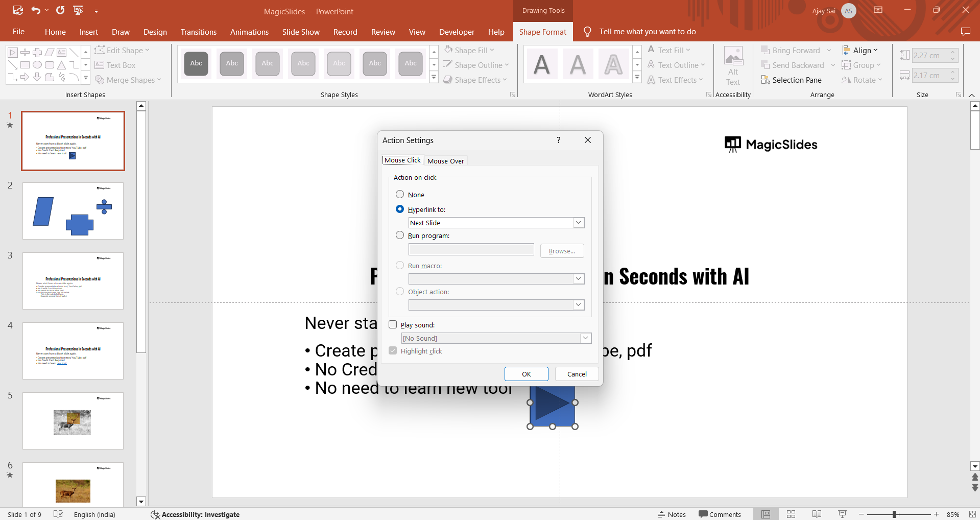Enable the Play sound checkbox
The height and width of the screenshot is (520, 980).
click(x=393, y=325)
